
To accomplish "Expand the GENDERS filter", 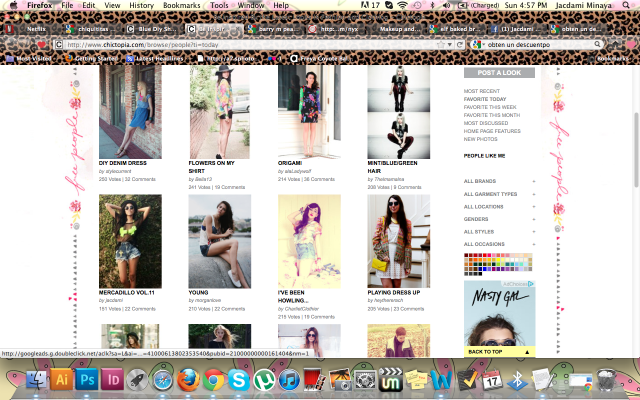I will [x=499, y=219].
